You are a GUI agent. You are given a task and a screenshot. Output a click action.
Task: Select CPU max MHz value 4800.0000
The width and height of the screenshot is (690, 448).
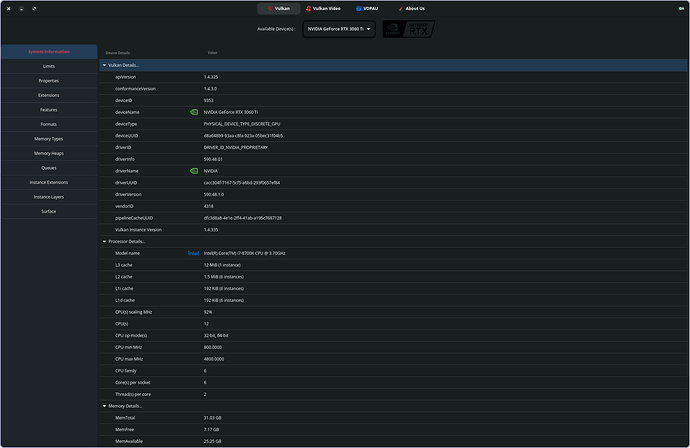pos(214,359)
